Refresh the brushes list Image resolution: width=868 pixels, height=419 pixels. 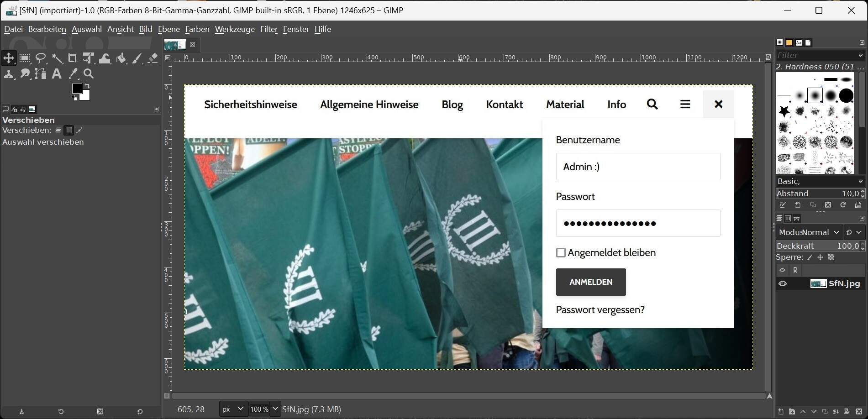click(843, 205)
